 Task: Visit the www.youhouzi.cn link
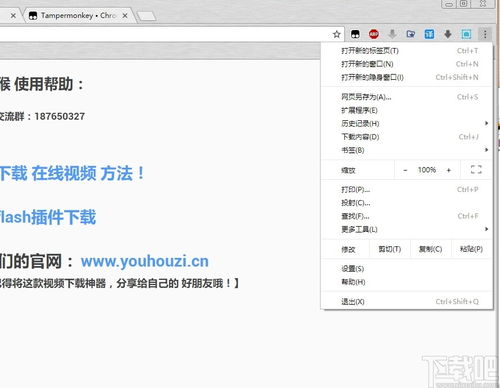[145, 261]
